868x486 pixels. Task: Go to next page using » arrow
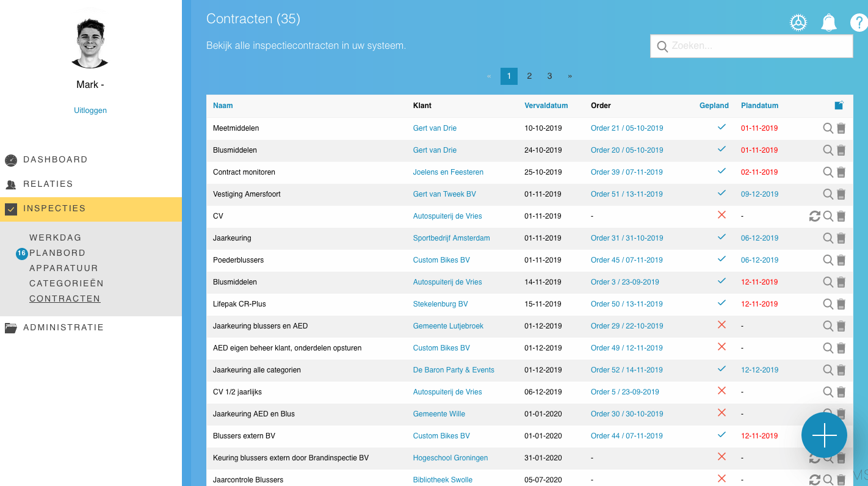[570, 76]
